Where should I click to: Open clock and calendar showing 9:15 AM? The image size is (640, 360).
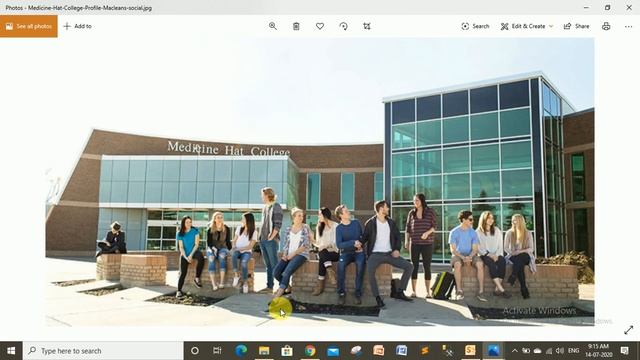[x=598, y=351]
